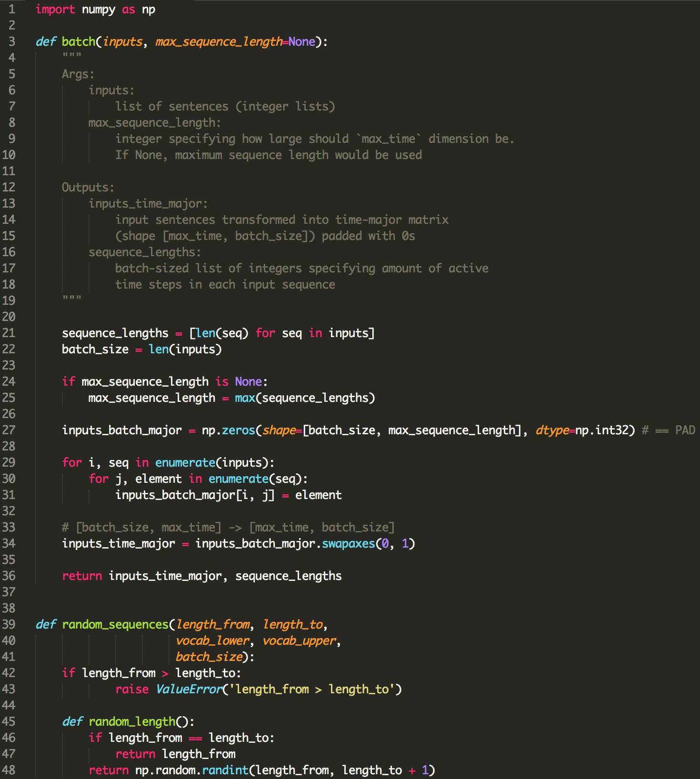Image resolution: width=700 pixels, height=779 pixels.
Task: Click 'list of sentences (integer lists)' text
Action: point(225,106)
